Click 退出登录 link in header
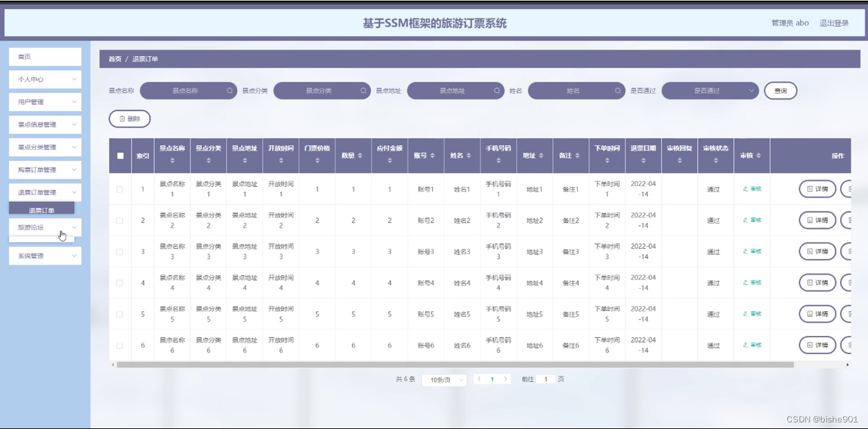868x429 pixels. pos(834,23)
